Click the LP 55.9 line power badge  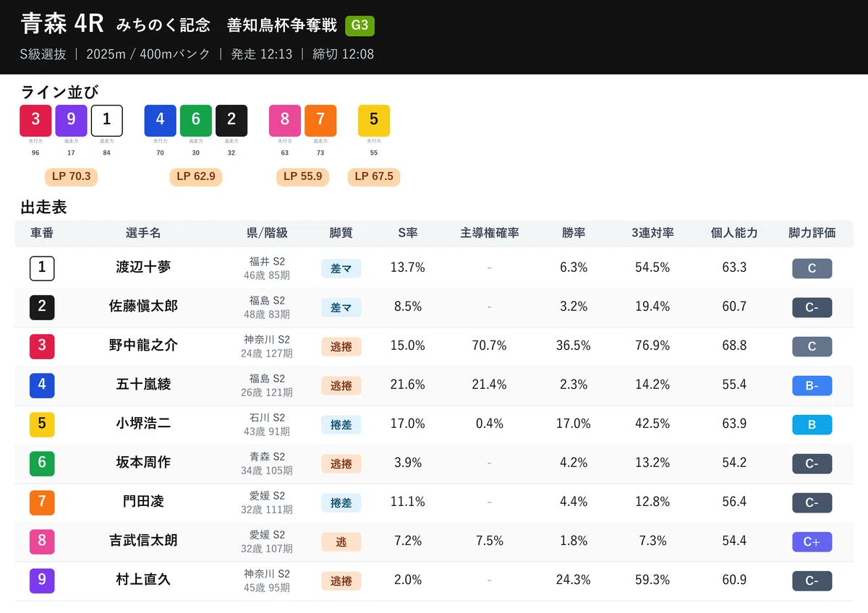303,176
